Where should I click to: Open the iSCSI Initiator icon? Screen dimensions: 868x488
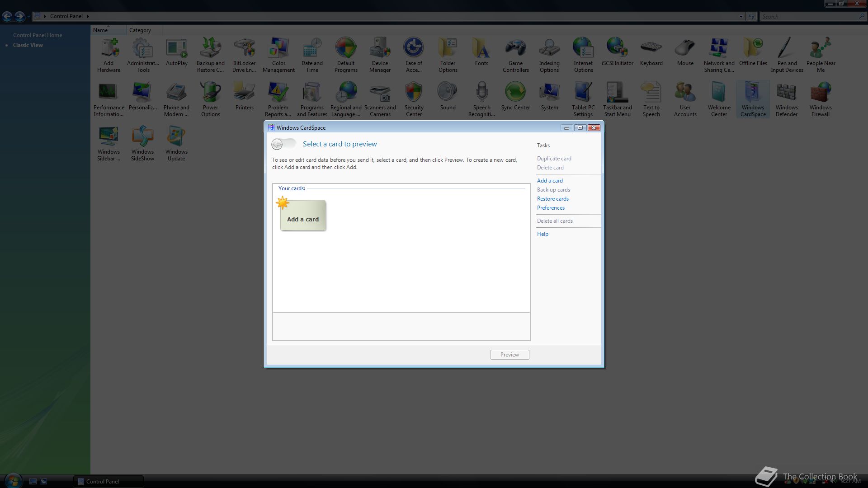pyautogui.click(x=618, y=52)
